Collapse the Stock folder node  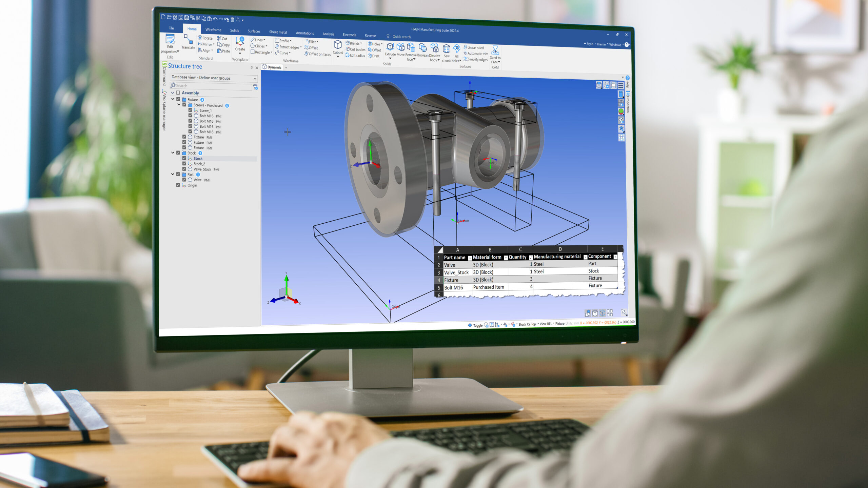pos(173,153)
